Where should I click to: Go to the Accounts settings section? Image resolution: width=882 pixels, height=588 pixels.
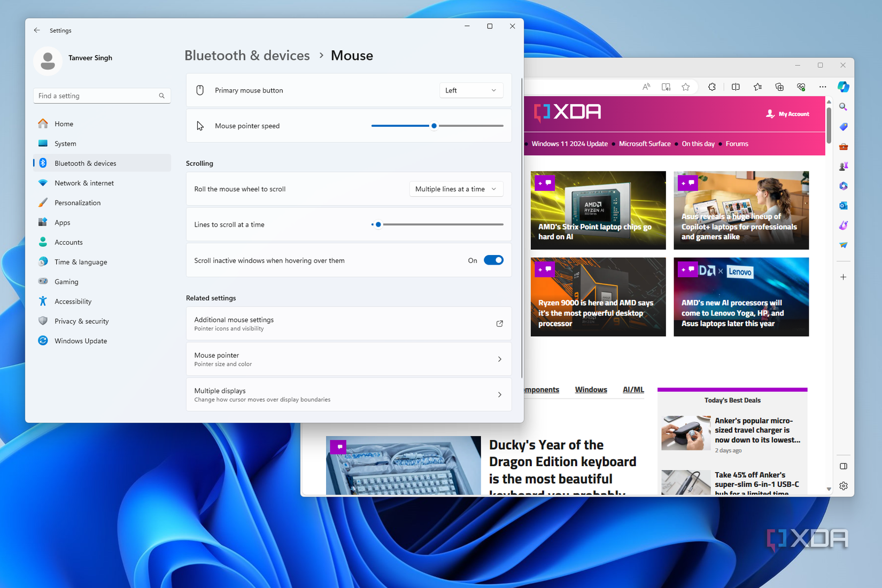68,242
